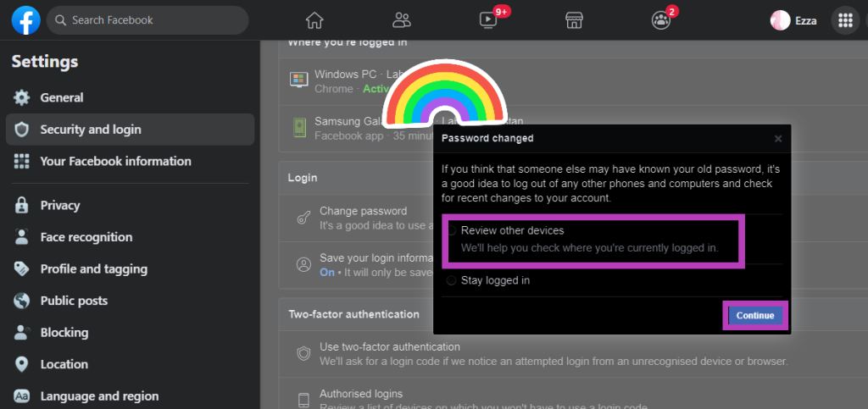Viewport: 868px width, 409px height.
Task: Open Ezza's profile avatar
Action: coord(780,20)
